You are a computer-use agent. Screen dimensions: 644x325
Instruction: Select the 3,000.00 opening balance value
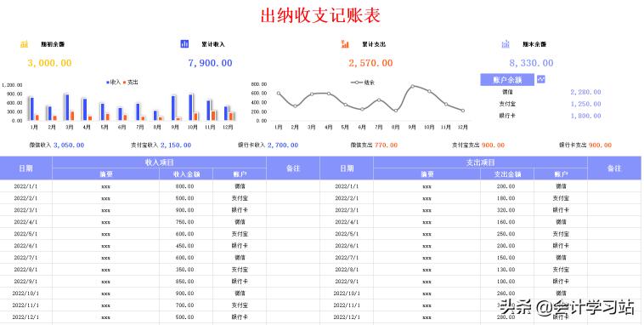[49, 63]
